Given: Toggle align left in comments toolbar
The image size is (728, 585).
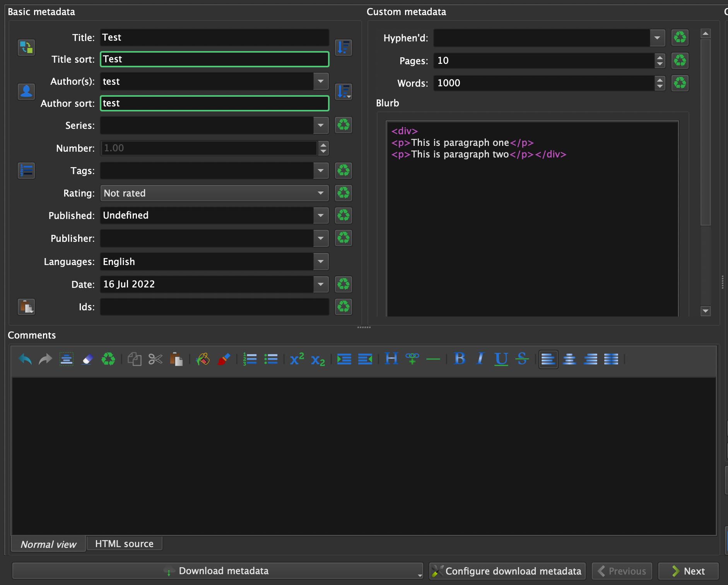Looking at the screenshot, I should (x=548, y=359).
